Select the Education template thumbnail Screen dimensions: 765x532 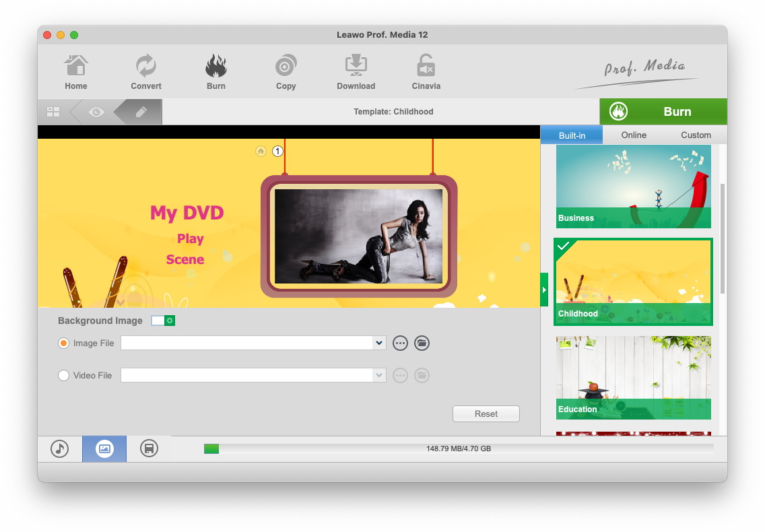pyautogui.click(x=633, y=377)
